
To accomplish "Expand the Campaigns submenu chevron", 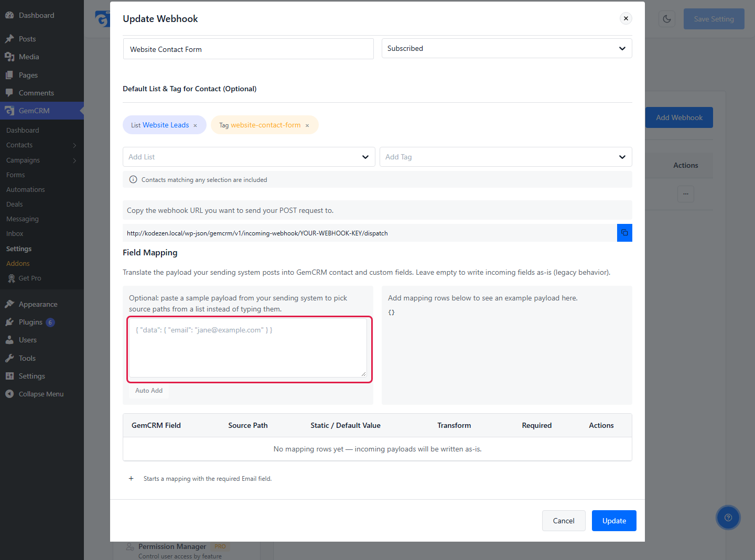I will coord(74,160).
